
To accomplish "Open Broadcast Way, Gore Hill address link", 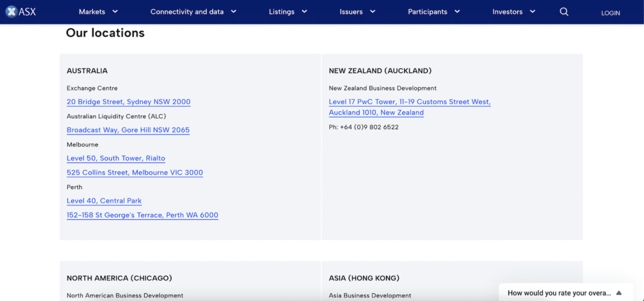I will pos(128,130).
